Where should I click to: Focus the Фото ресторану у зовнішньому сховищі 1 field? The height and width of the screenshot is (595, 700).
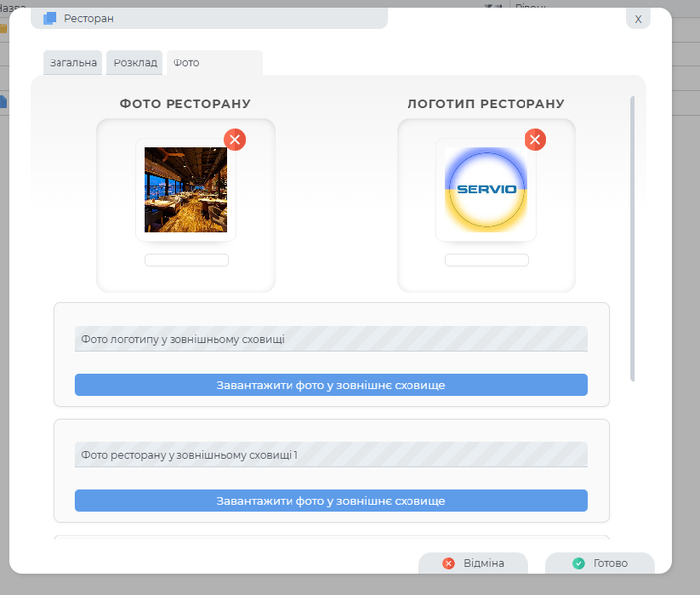click(331, 455)
